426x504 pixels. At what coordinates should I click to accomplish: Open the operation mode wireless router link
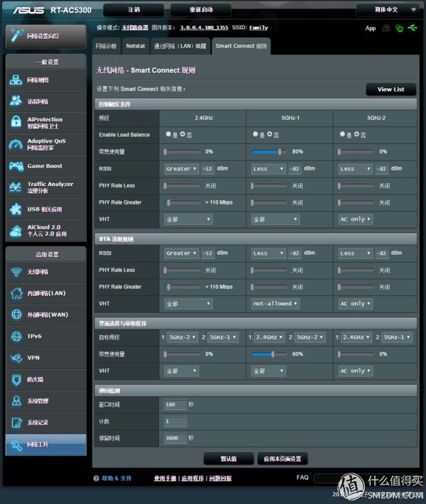[135, 28]
